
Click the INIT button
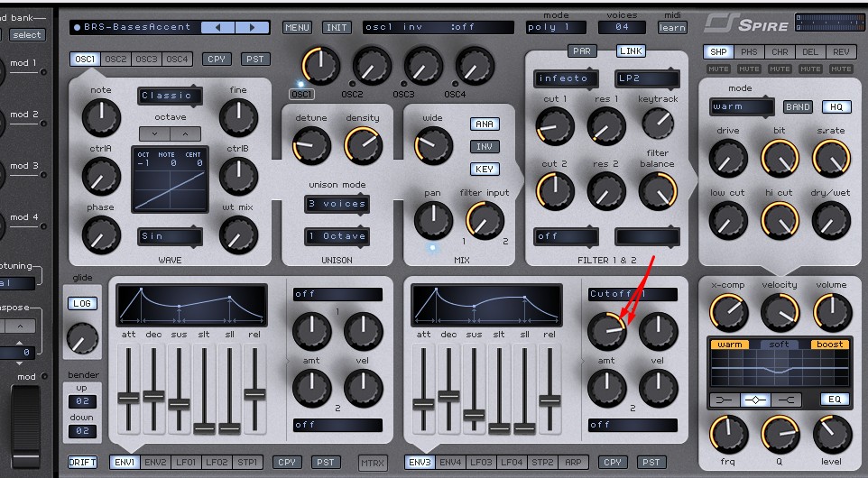(x=337, y=28)
